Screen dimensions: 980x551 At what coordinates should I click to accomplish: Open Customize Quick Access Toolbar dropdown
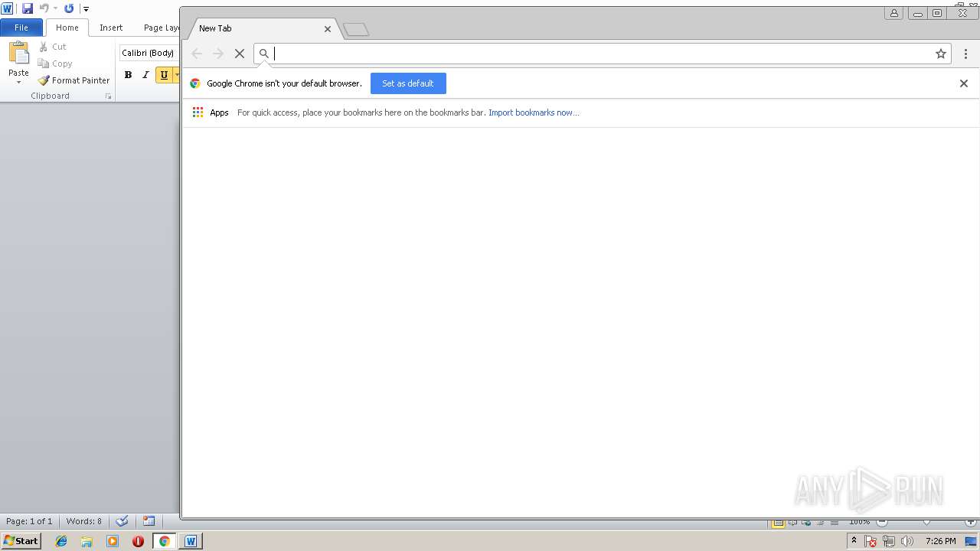coord(86,9)
